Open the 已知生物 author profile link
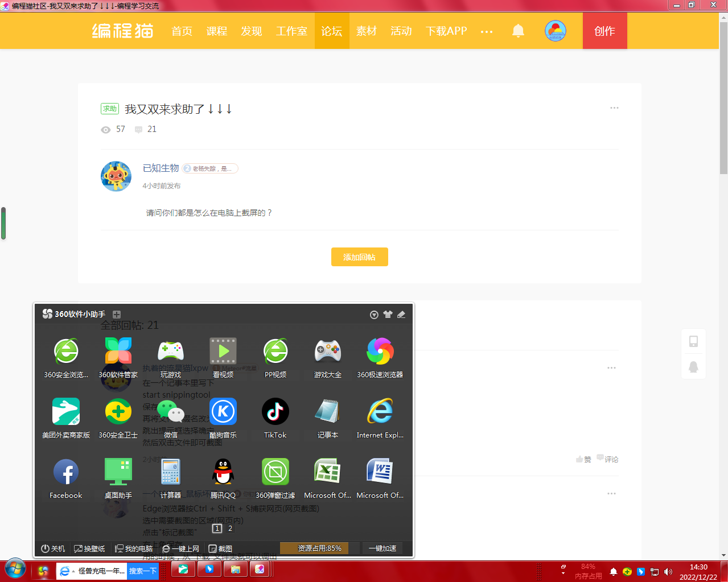The height and width of the screenshot is (582, 728). pyautogui.click(x=161, y=168)
